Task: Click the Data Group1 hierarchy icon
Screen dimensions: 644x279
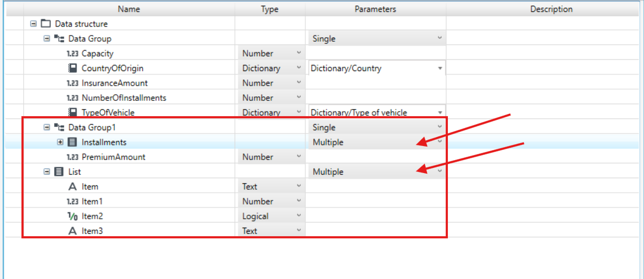Action: [x=60, y=127]
